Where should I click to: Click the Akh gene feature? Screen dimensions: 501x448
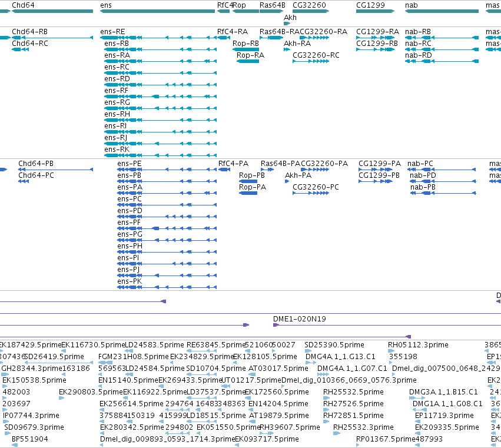point(287,24)
